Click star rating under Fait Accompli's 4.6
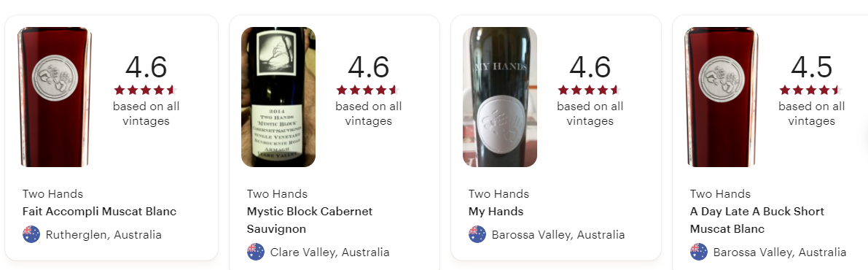 coord(146,90)
